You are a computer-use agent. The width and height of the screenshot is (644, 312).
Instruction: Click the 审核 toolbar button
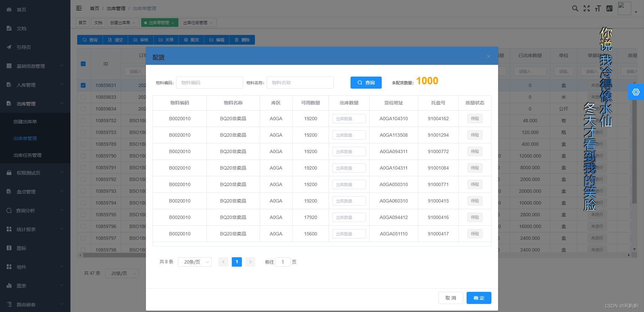point(141,40)
